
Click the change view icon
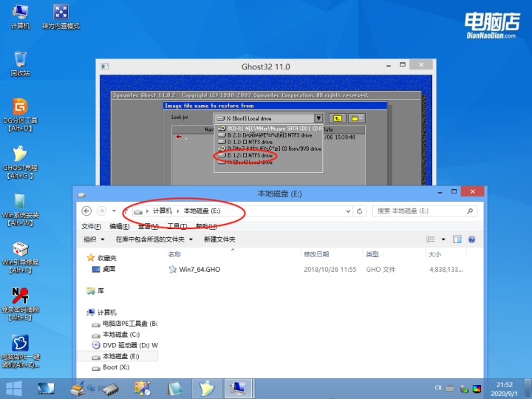click(431, 239)
